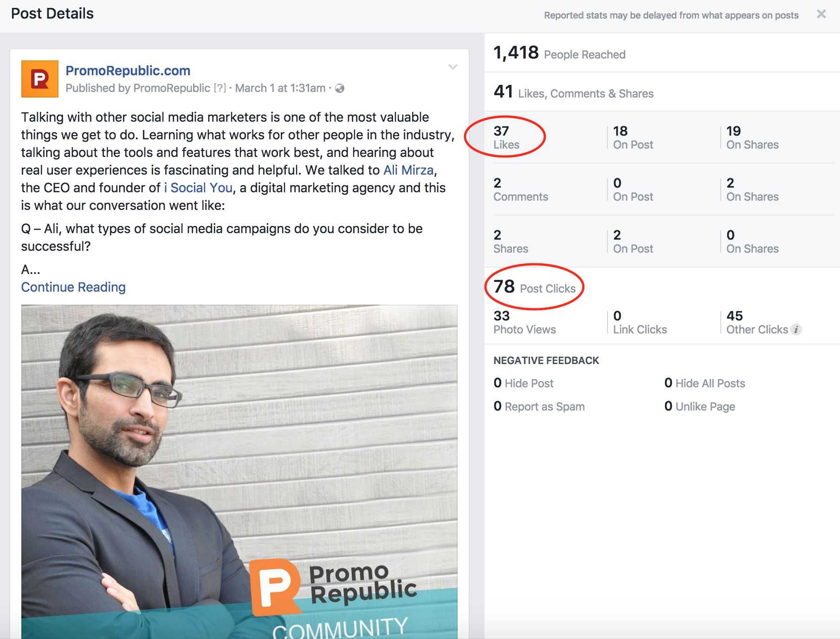The width and height of the screenshot is (840, 639).
Task: Click Continue Reading to expand post
Action: (73, 287)
